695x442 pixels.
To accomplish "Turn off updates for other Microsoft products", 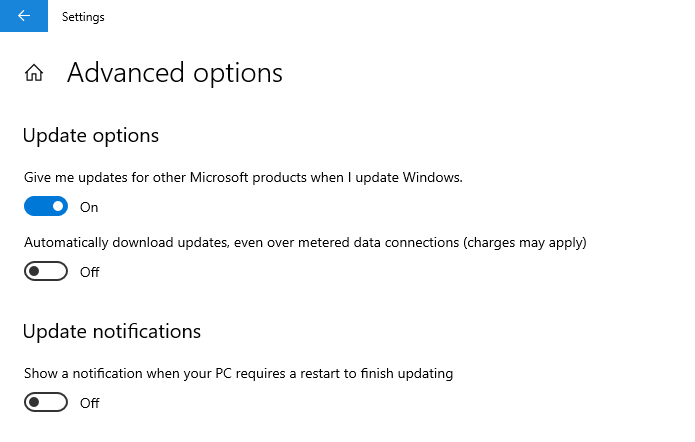I will pos(46,207).
